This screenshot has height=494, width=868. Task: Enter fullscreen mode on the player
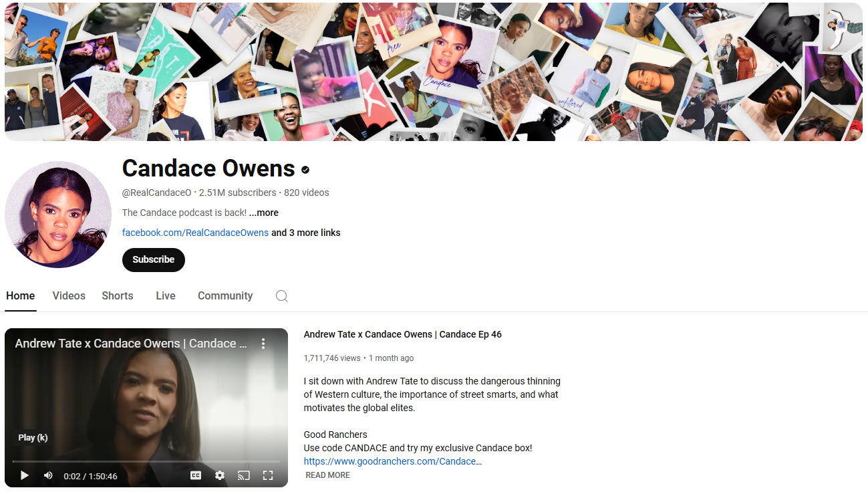click(x=268, y=475)
